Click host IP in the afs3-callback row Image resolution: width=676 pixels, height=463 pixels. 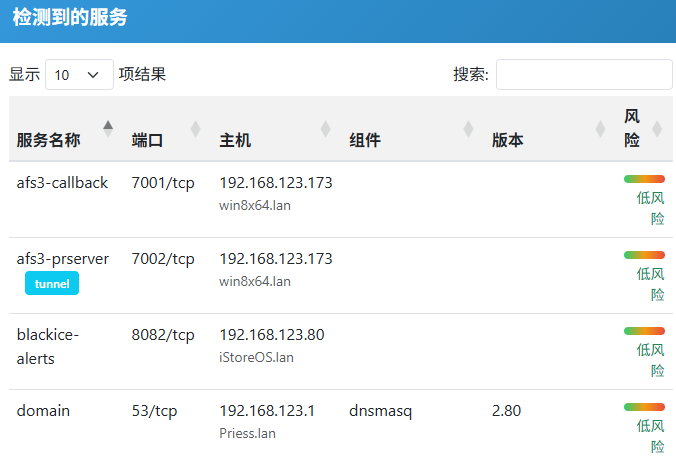point(276,183)
